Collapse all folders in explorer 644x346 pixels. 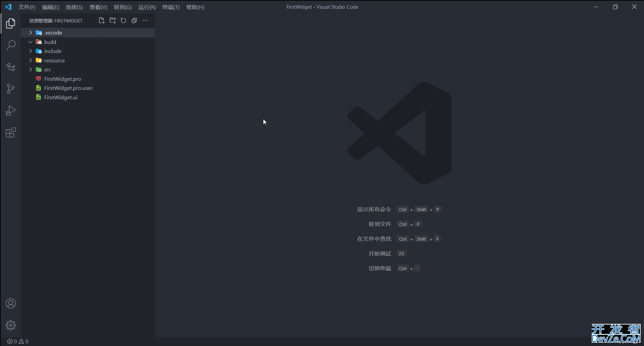[x=134, y=20]
